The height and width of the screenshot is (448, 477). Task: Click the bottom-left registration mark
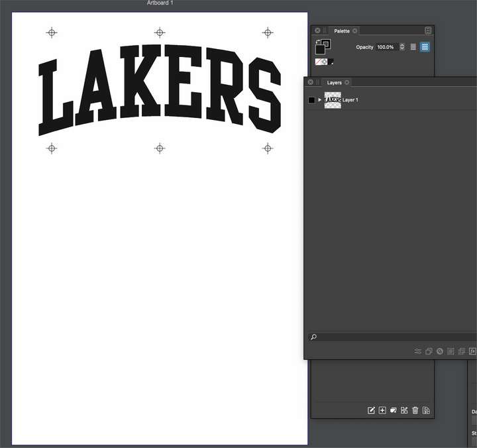pyautogui.click(x=52, y=148)
